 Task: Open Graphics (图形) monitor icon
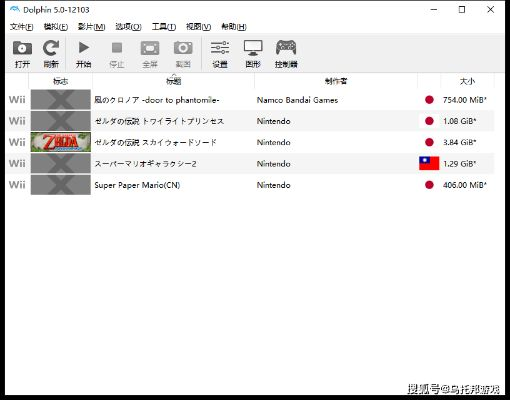[x=253, y=53]
